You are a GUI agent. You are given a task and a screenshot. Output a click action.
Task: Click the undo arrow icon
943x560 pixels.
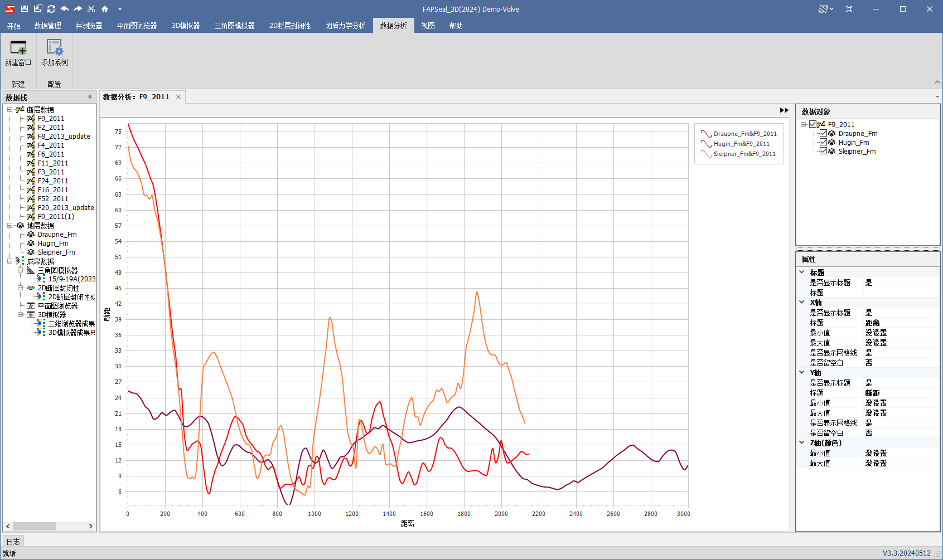pos(65,9)
